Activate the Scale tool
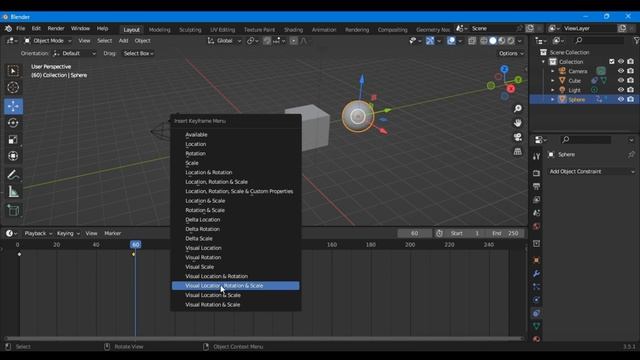Image resolution: width=640 pixels, height=360 pixels. pyautogui.click(x=13, y=140)
